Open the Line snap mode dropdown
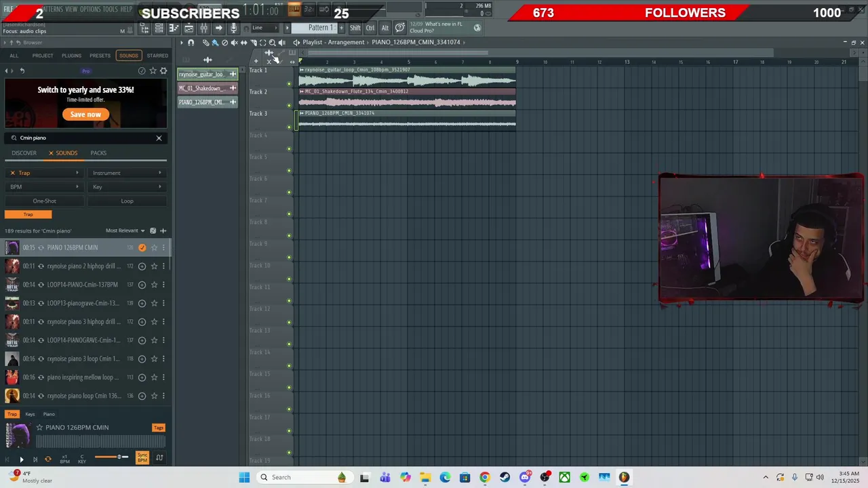Viewport: 868px width, 488px height. coord(266,28)
